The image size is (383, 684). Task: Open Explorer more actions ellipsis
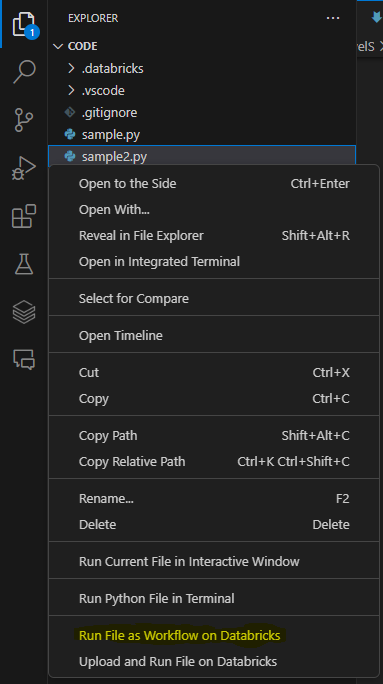(333, 18)
